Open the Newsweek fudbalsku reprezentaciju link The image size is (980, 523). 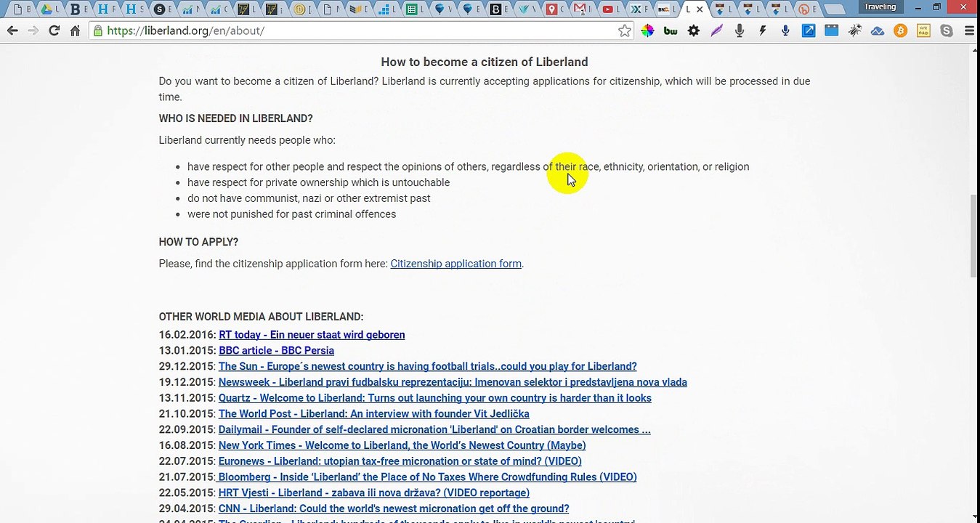[453, 383]
